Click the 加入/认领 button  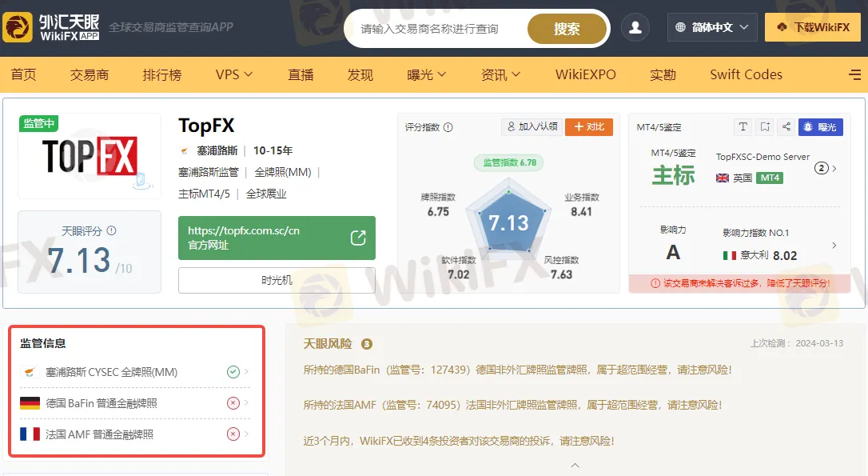click(x=532, y=127)
